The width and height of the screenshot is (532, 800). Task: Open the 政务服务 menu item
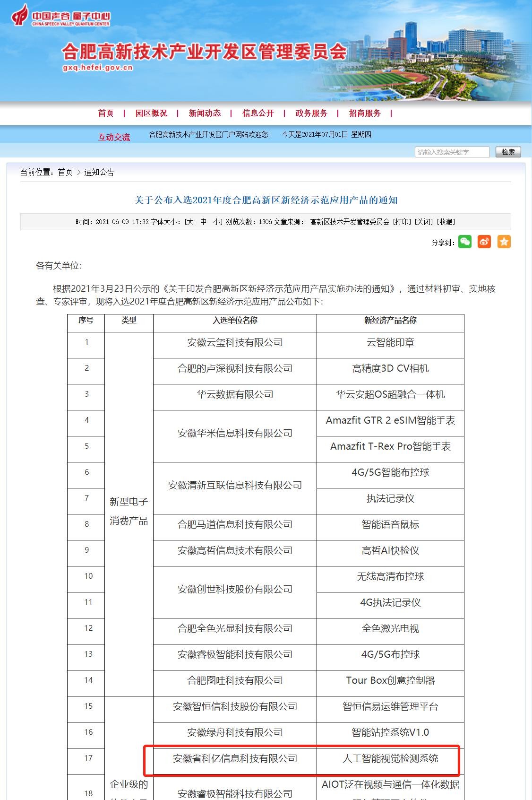click(311, 113)
